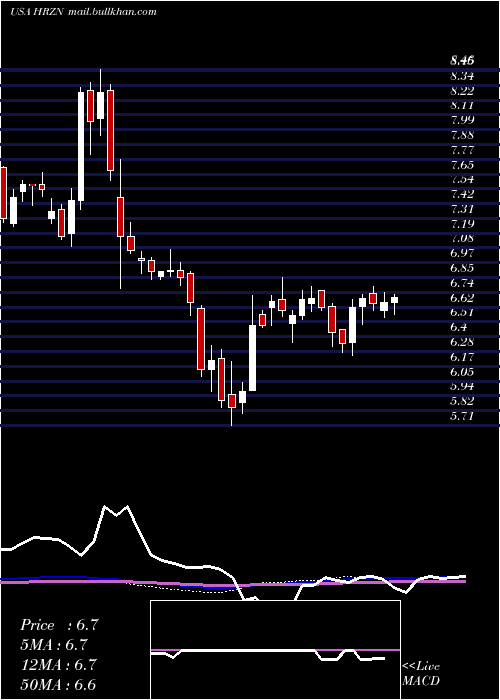Click the MACD inset box

click(x=275, y=650)
